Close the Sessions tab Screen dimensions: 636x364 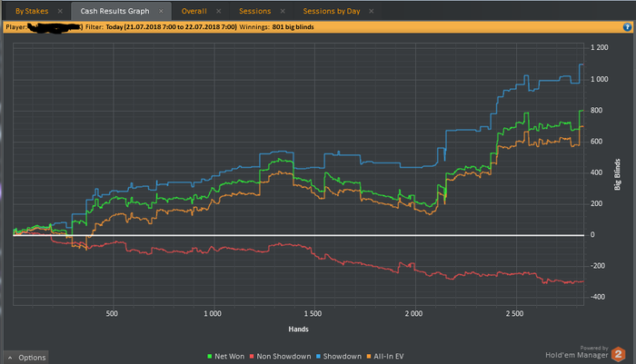pyautogui.click(x=283, y=11)
